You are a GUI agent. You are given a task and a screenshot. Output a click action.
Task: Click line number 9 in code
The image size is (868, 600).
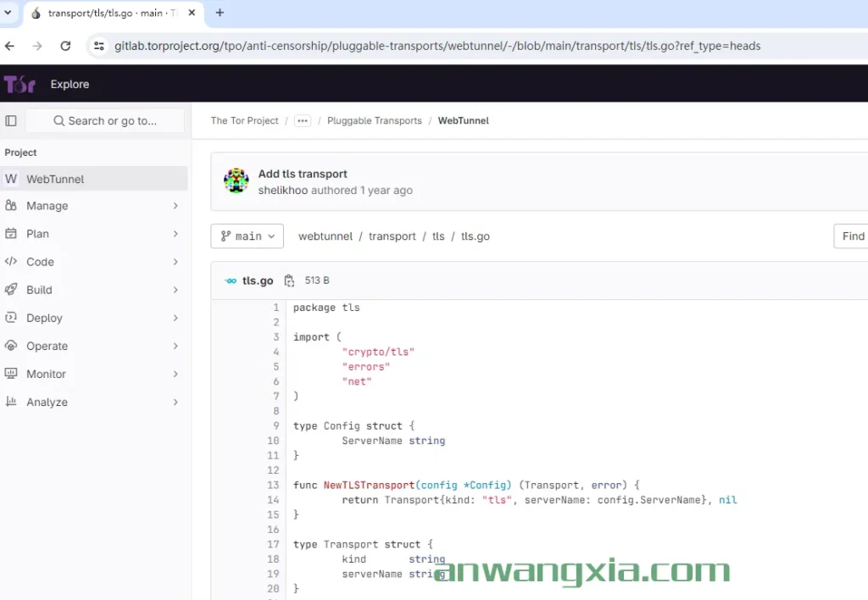tap(276, 426)
